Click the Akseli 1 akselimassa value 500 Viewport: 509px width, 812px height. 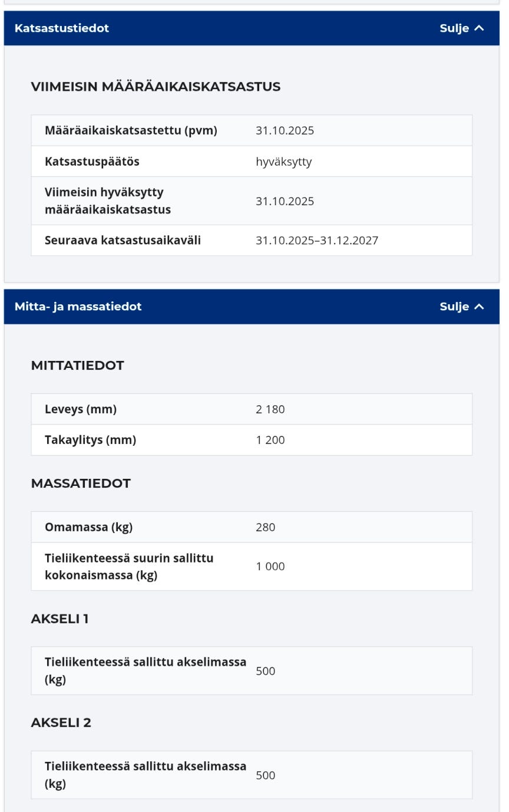(266, 671)
